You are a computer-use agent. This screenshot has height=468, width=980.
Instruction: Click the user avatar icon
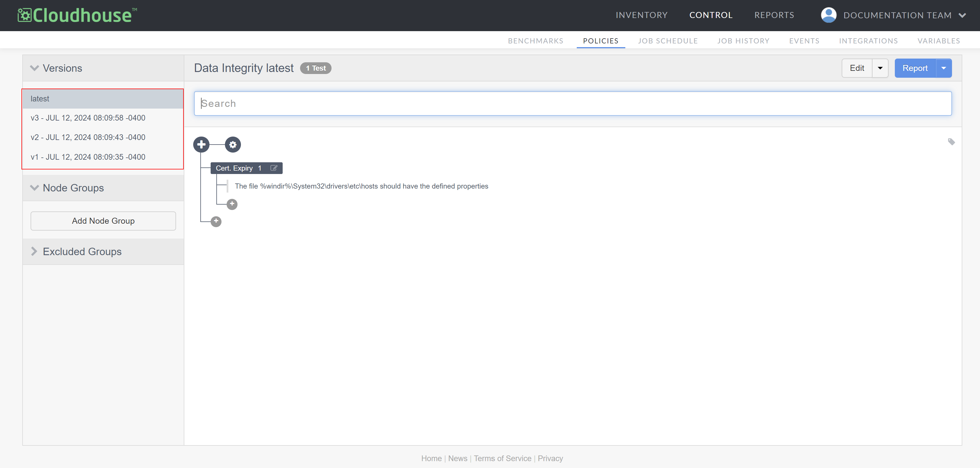(x=828, y=15)
